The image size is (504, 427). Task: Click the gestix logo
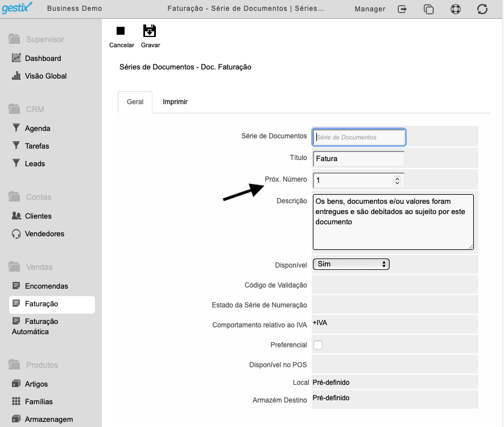17,8
